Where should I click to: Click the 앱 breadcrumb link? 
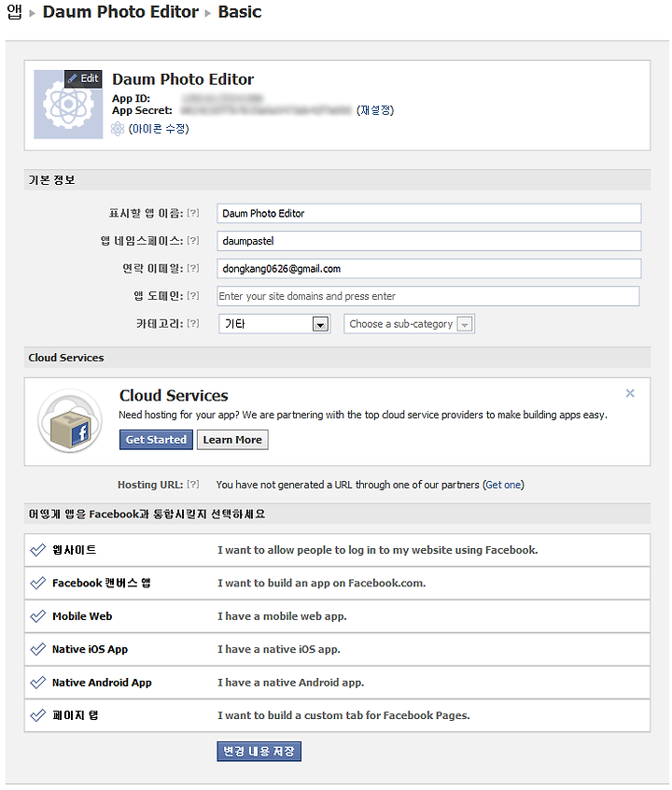point(15,11)
